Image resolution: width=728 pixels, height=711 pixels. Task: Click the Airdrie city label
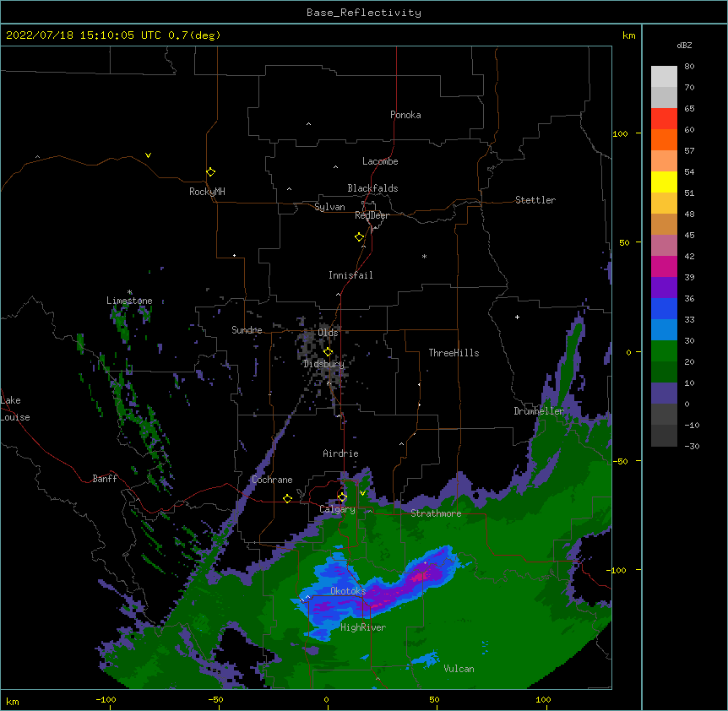point(340,453)
